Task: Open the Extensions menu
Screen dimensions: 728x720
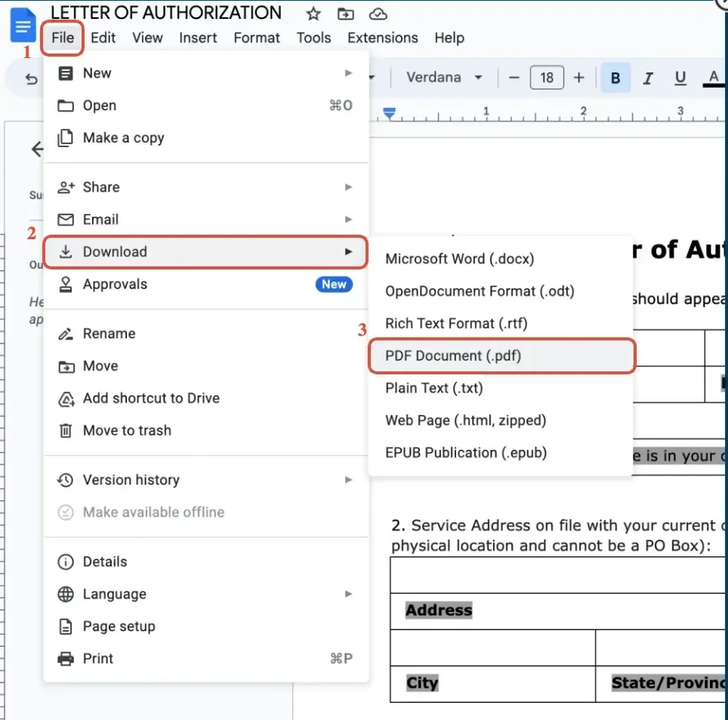Action: point(383,38)
